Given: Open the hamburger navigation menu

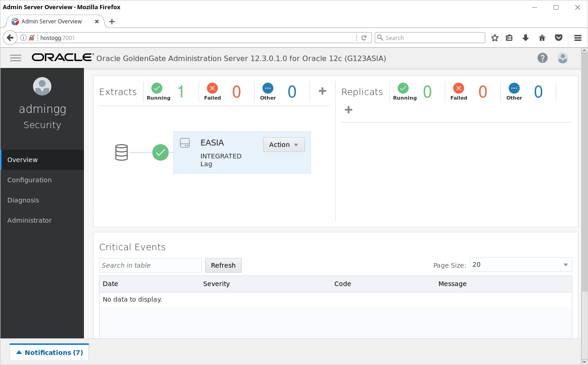Looking at the screenshot, I should pyautogui.click(x=16, y=58).
